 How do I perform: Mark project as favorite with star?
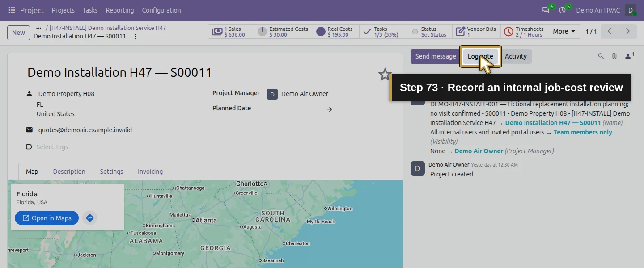385,74
